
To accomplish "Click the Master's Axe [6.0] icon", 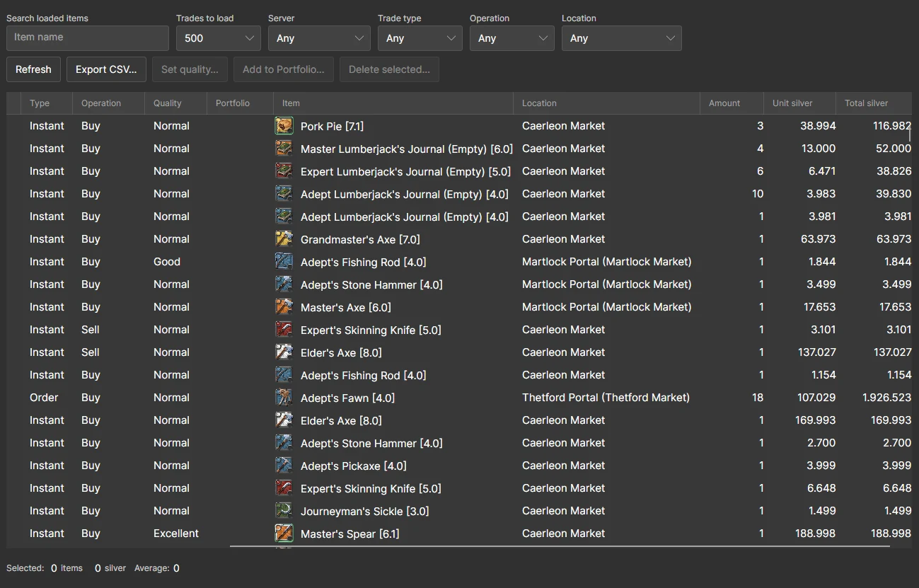I will (x=284, y=307).
